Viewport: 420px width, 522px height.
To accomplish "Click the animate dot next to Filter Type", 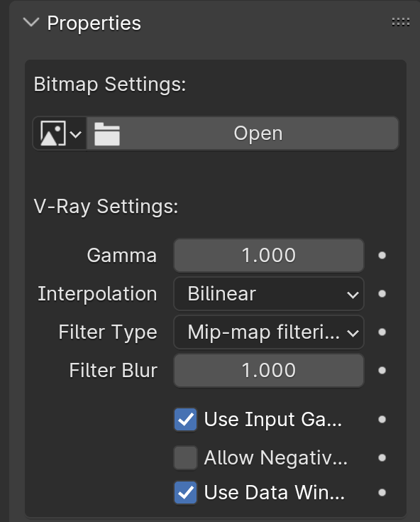I will [x=382, y=332].
